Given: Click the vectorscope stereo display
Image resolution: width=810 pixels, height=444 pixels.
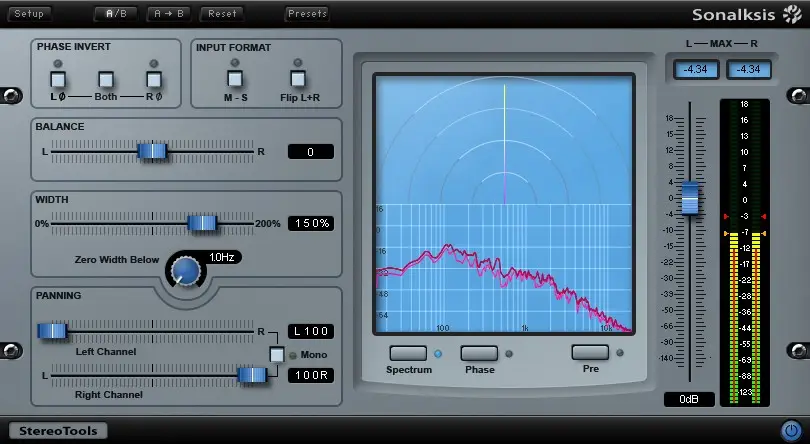Looking at the screenshot, I should [x=504, y=140].
